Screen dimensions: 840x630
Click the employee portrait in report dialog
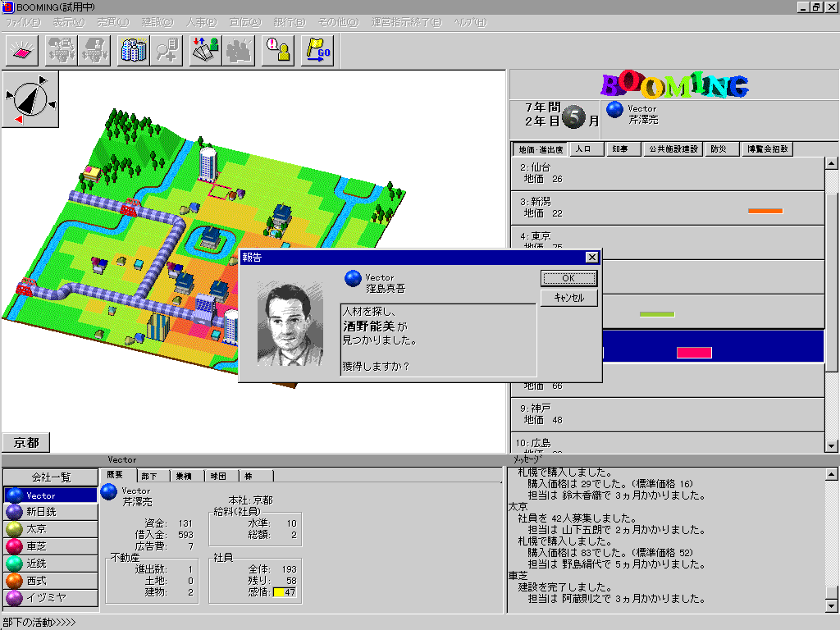[x=290, y=325]
